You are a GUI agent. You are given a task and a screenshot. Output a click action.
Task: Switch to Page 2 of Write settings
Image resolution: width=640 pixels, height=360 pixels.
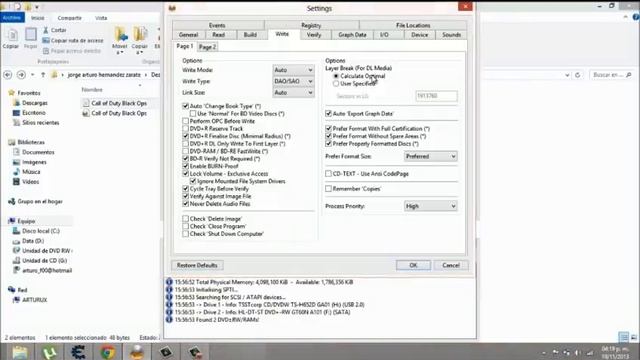(x=207, y=47)
